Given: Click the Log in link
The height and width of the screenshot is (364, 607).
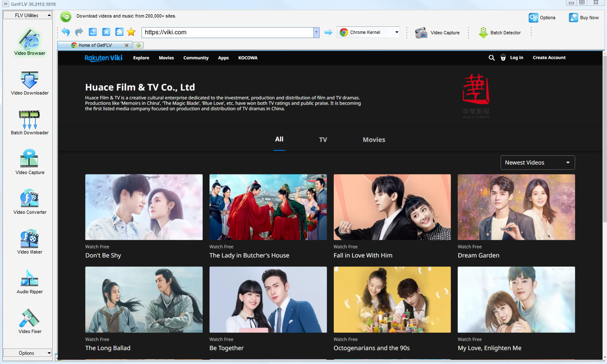Looking at the screenshot, I should (x=517, y=58).
